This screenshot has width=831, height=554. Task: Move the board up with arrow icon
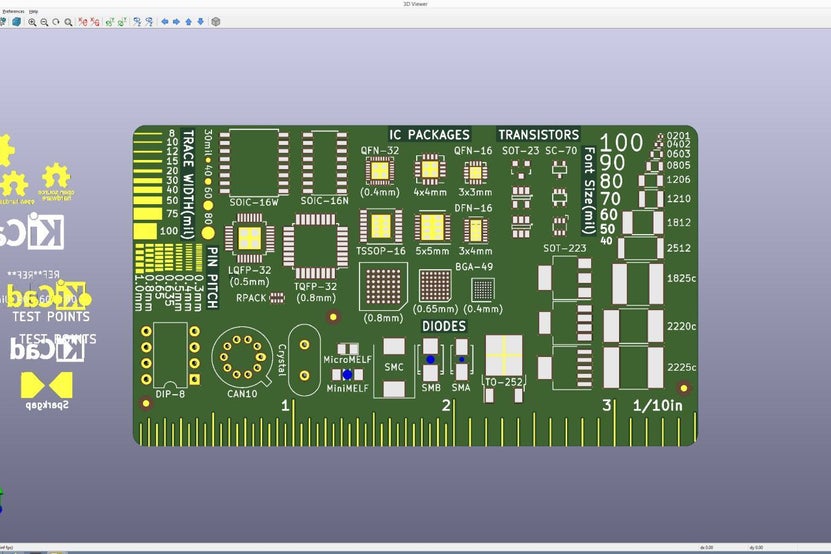tap(188, 22)
